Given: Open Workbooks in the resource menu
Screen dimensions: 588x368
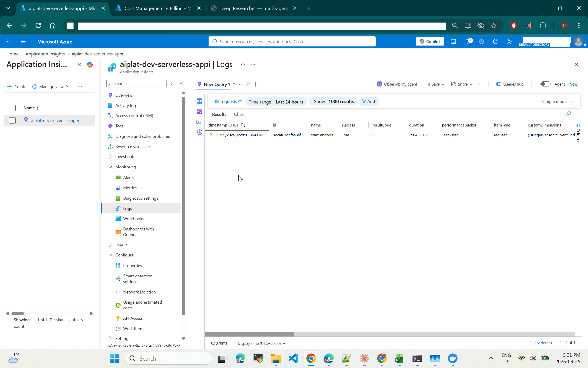Looking at the screenshot, I should click(x=133, y=218).
